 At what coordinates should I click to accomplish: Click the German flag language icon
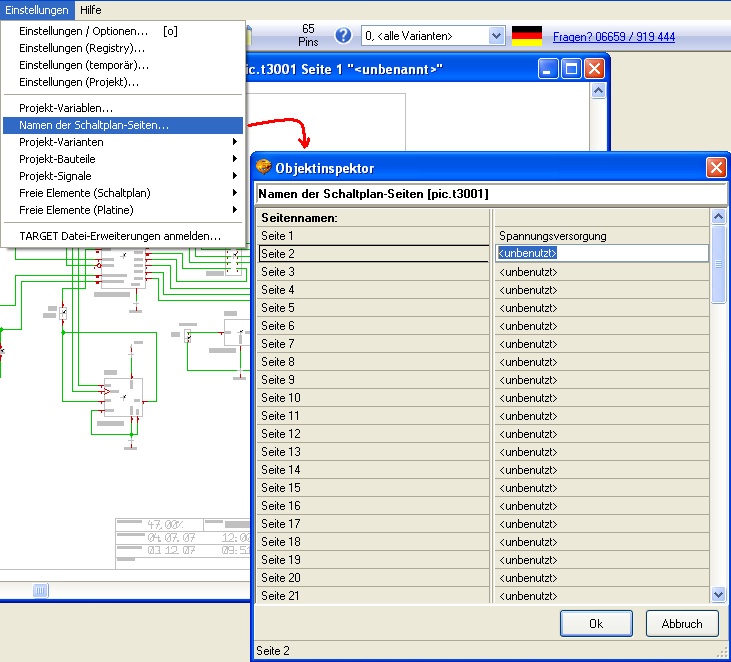[x=527, y=36]
